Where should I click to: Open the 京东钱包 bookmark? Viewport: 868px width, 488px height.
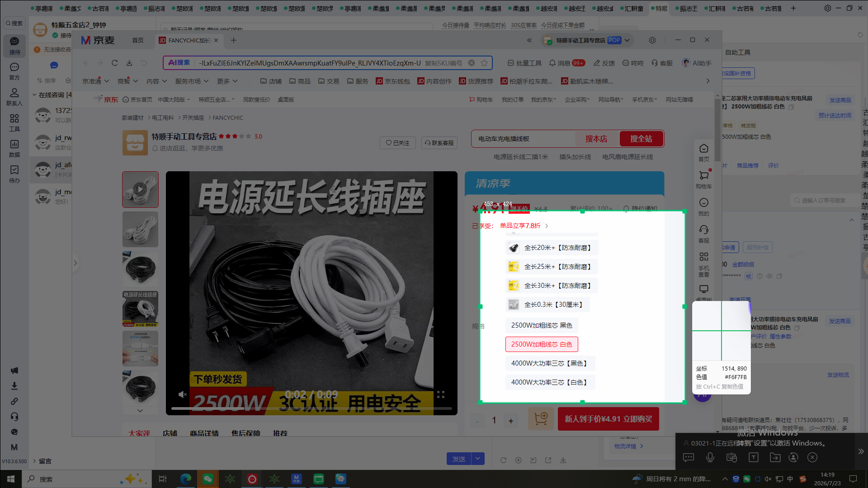393,81
